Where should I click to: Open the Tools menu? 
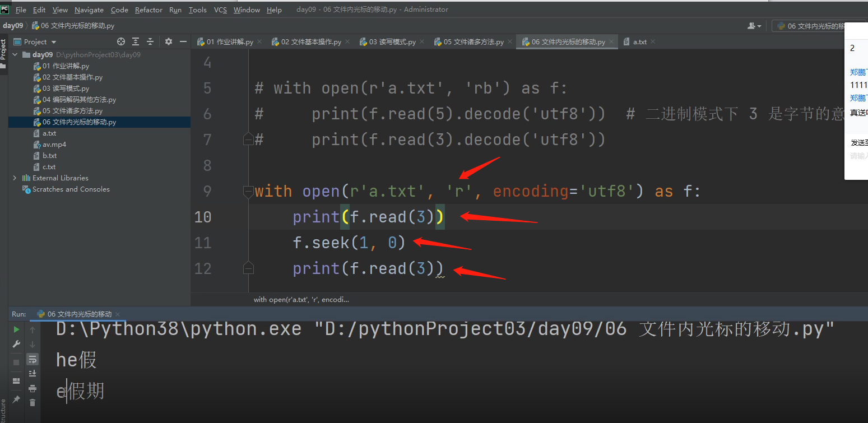tap(198, 10)
